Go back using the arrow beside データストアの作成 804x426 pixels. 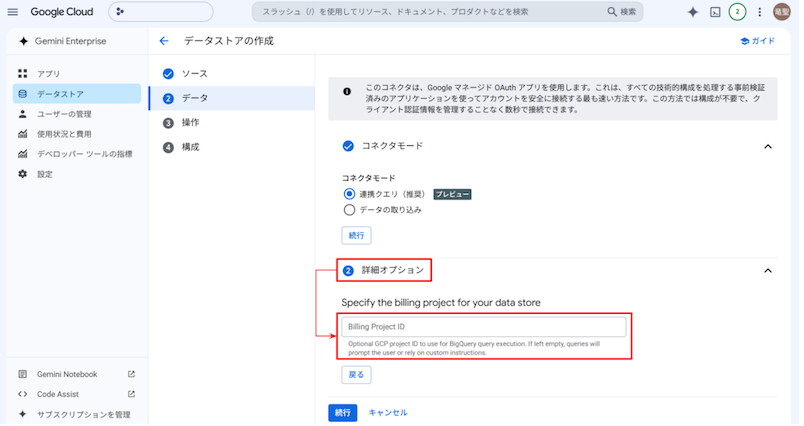coord(164,41)
